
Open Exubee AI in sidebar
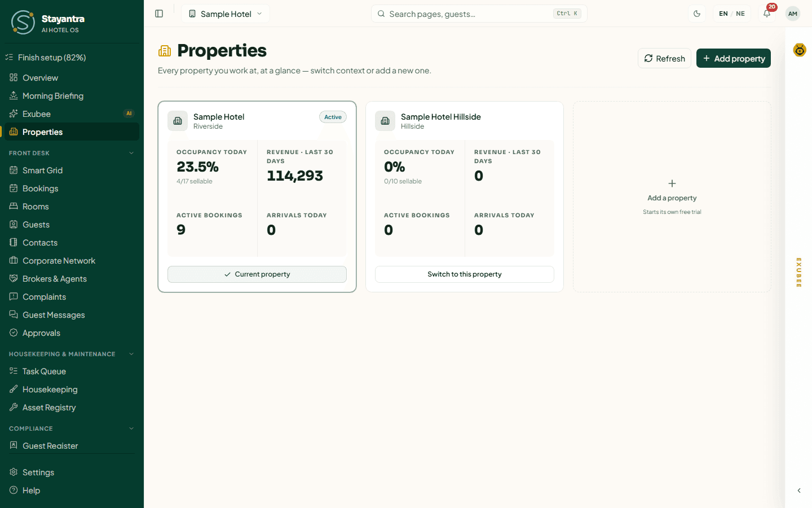pos(72,114)
